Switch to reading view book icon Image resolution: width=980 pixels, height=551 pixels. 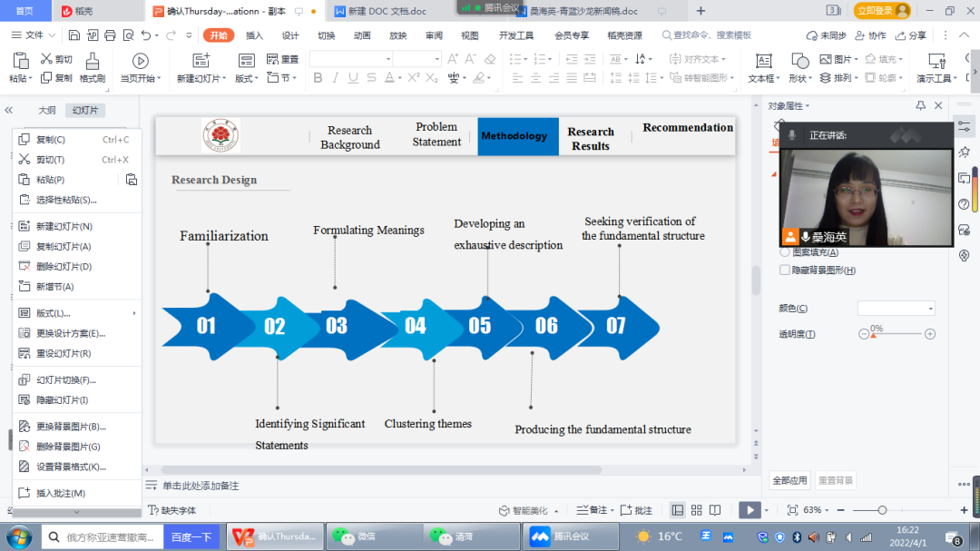[715, 510]
